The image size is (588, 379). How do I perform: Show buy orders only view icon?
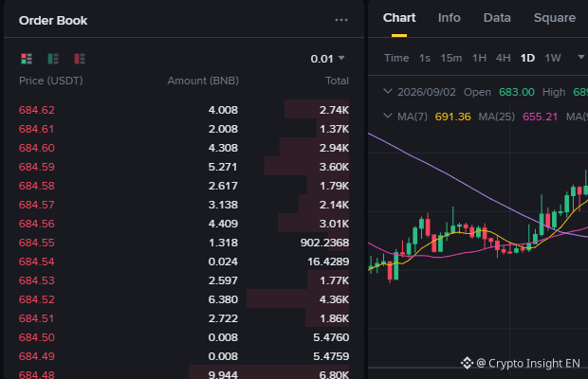(x=53, y=59)
